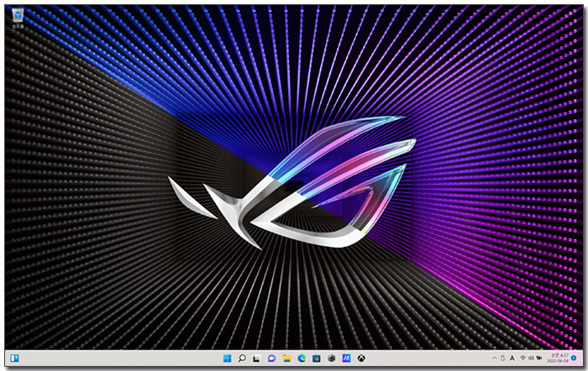Switch input language indicator A
Screen dimensions: 588x371
click(512, 358)
